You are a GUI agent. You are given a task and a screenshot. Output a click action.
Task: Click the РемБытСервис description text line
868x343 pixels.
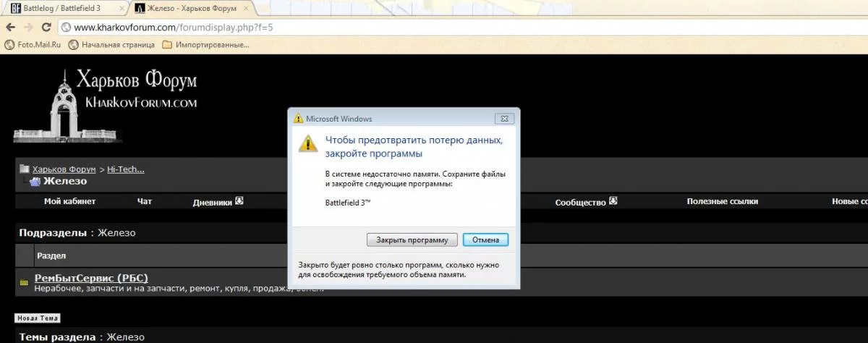[x=179, y=289]
